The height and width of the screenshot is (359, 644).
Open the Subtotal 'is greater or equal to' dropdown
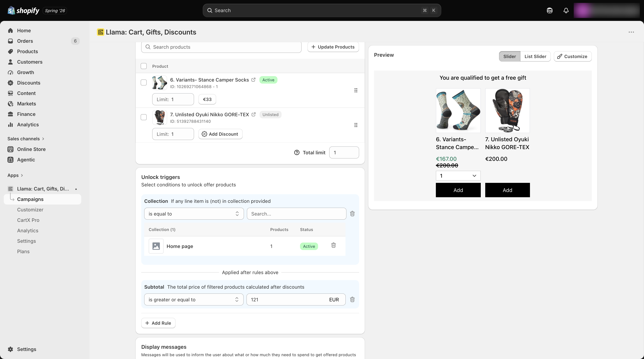[x=194, y=300]
